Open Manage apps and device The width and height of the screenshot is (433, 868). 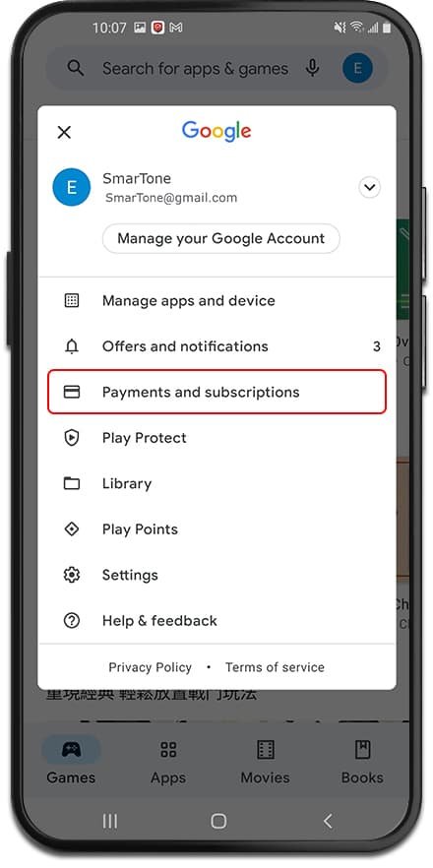click(216, 300)
